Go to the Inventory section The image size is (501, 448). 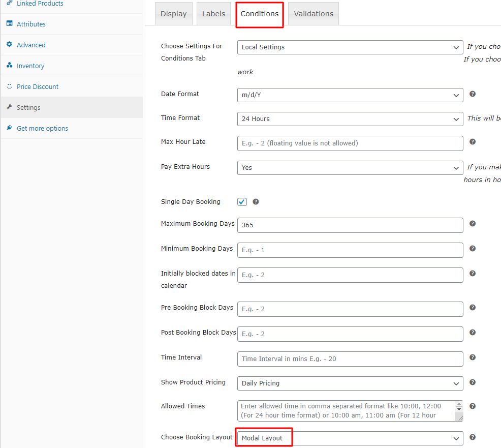tap(30, 66)
